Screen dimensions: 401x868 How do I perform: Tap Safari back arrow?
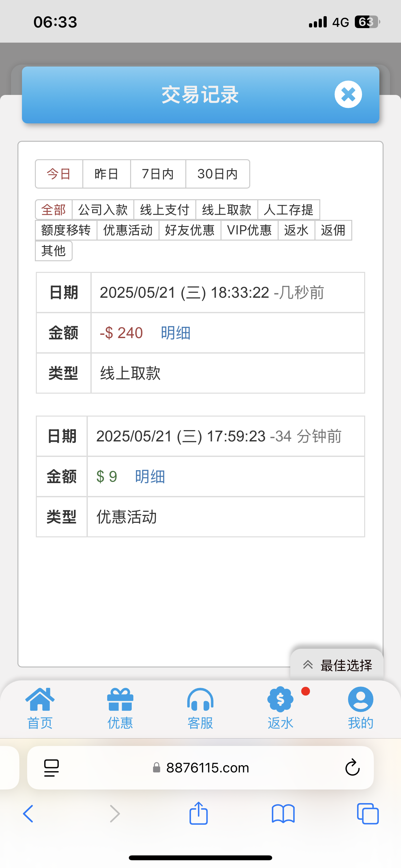click(x=28, y=814)
